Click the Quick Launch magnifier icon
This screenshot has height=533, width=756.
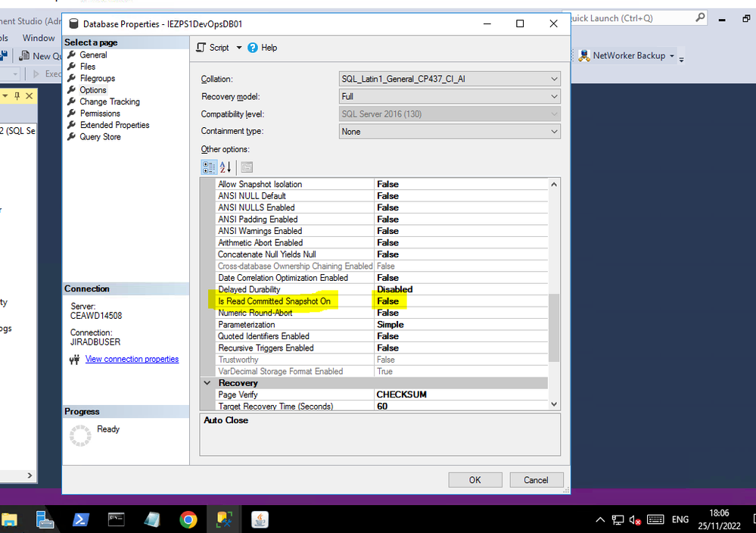tap(700, 18)
